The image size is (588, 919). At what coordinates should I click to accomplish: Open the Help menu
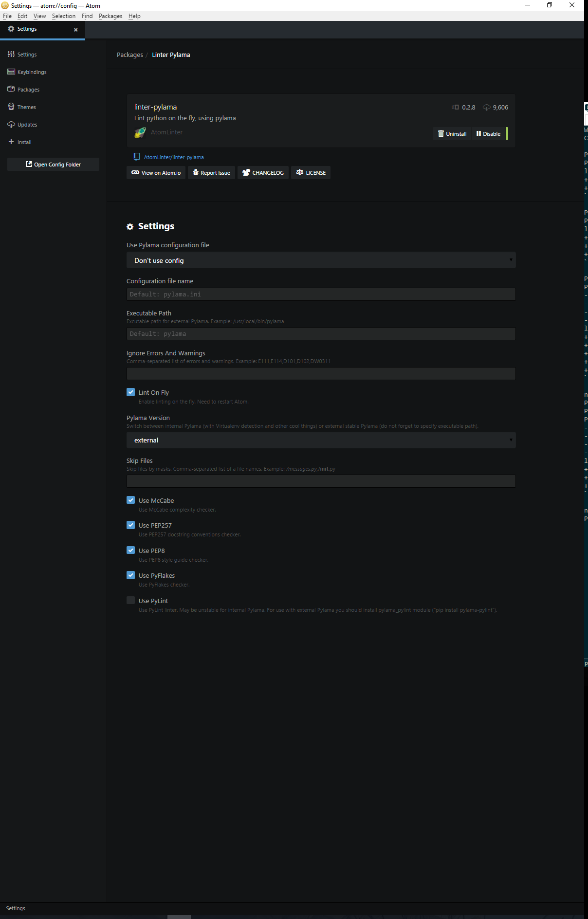tap(134, 16)
